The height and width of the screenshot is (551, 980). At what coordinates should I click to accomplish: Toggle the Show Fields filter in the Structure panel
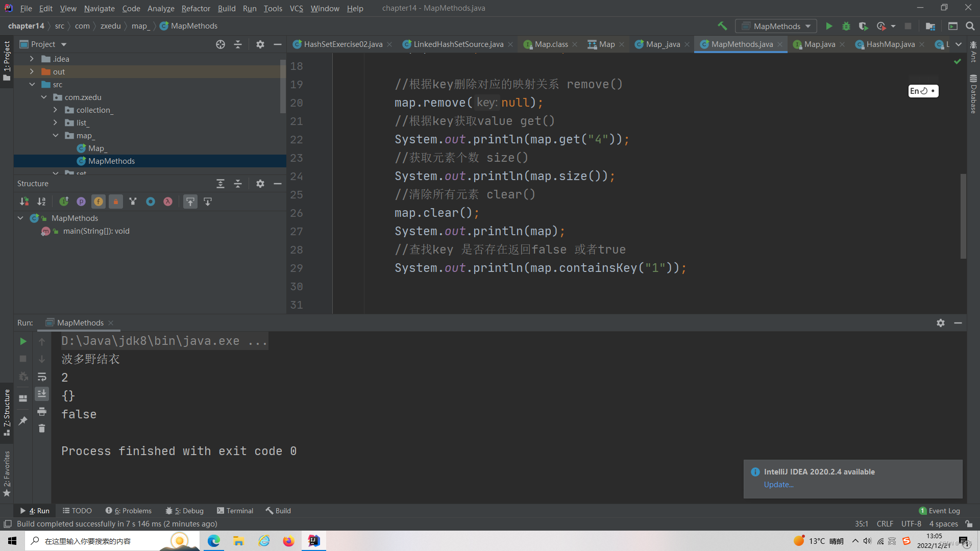point(99,202)
